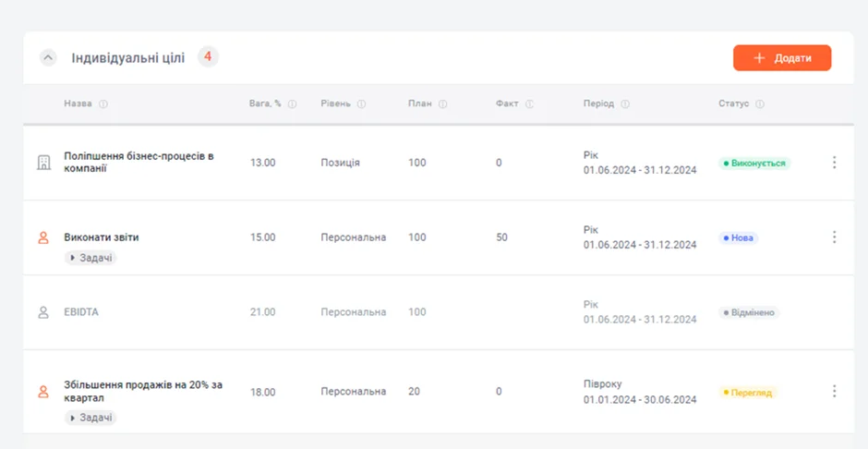
Task: Click info icon next to Вага, % column
Action: pyautogui.click(x=292, y=104)
